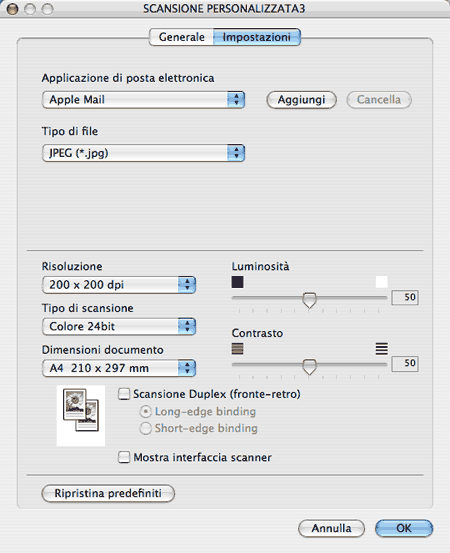Image resolution: width=450 pixels, height=553 pixels.
Task: Enable Scansione Duplex (fronte-retro) checkbox
Action: 124,394
